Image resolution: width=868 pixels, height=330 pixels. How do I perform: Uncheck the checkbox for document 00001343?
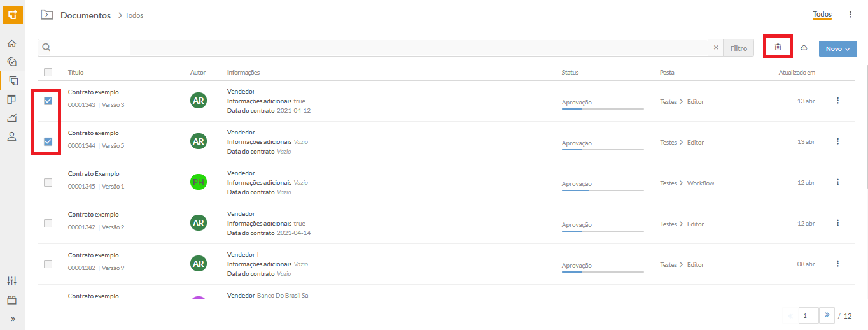tap(48, 101)
